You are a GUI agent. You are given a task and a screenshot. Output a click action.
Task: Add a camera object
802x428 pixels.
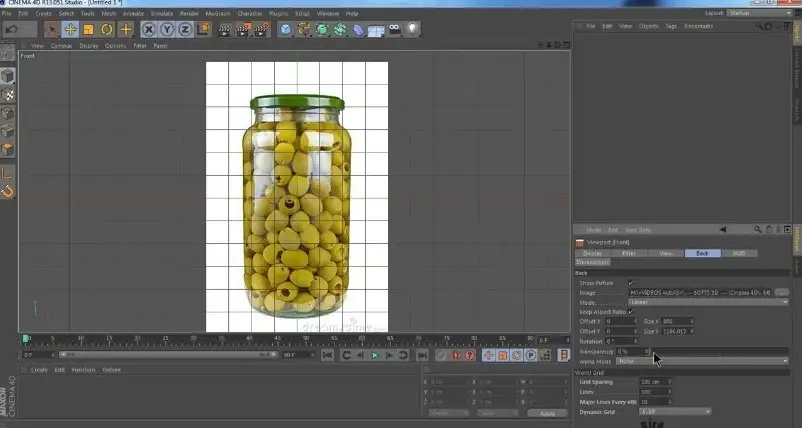tap(394, 29)
